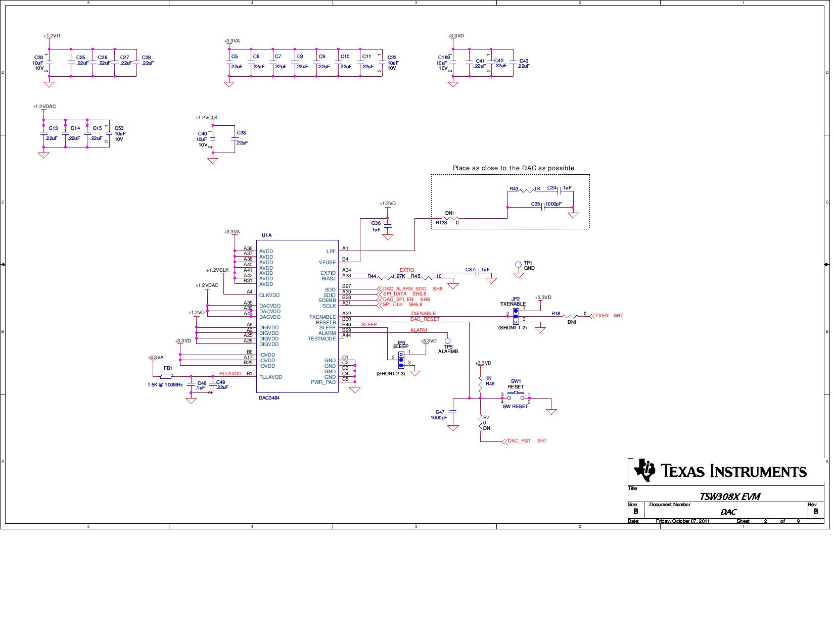Click the DAC_ALARM_SDO SH8 net label

404,289
